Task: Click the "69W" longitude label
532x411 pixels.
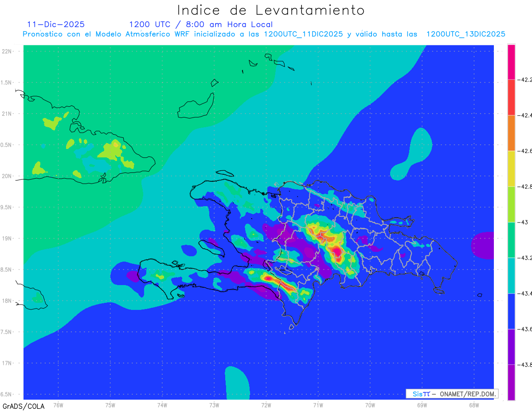Action: (422, 405)
